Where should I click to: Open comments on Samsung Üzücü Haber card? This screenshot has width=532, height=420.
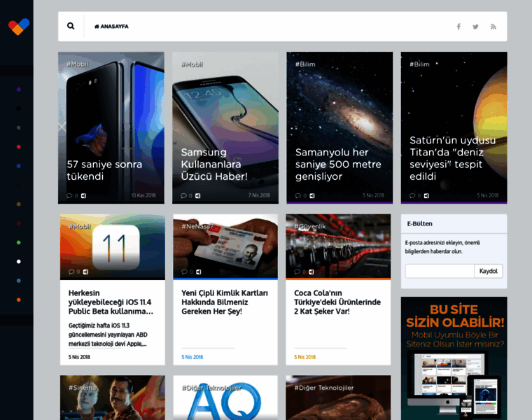[186, 195]
